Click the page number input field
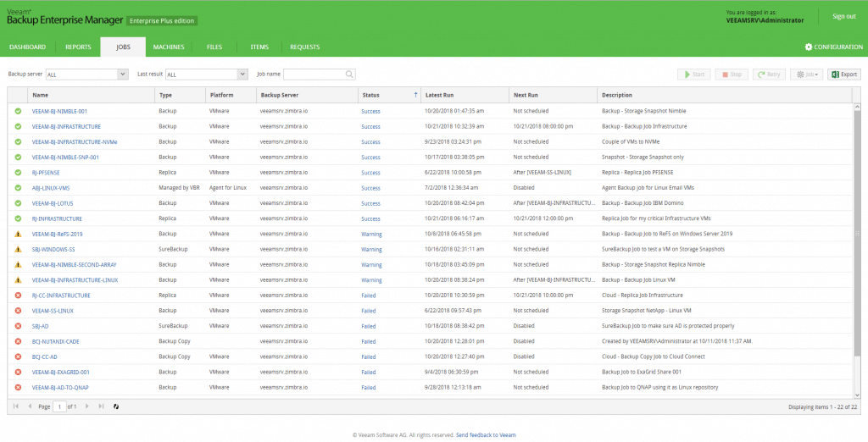Screen dimensions: 868x442 pyautogui.click(x=59, y=406)
